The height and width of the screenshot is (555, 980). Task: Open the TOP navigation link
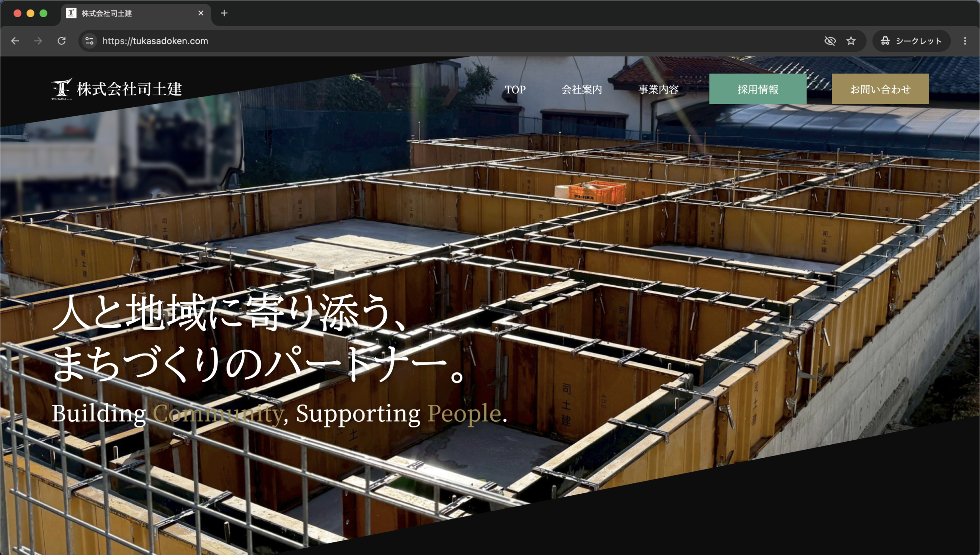point(515,89)
